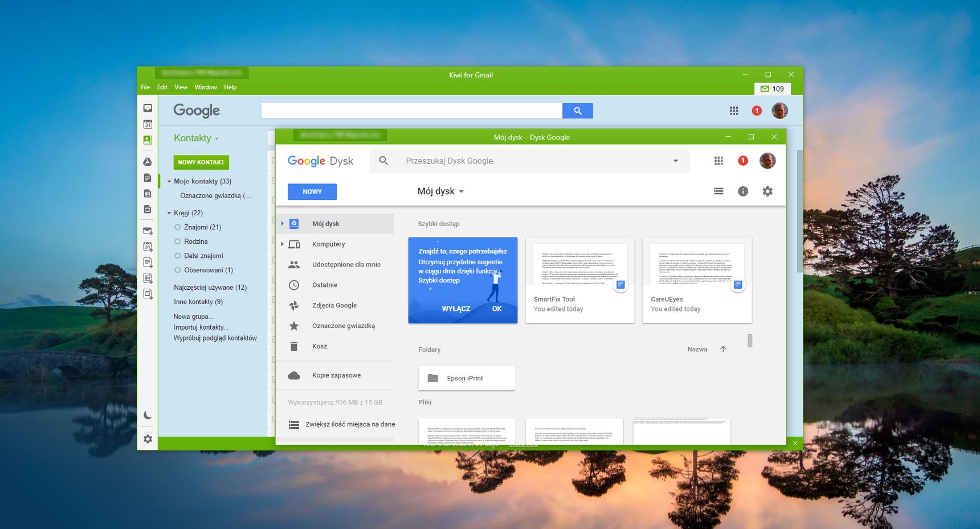This screenshot has height=529, width=980.
Task: Select the Contacts icon in Kiwi sidebar
Action: coord(148,140)
